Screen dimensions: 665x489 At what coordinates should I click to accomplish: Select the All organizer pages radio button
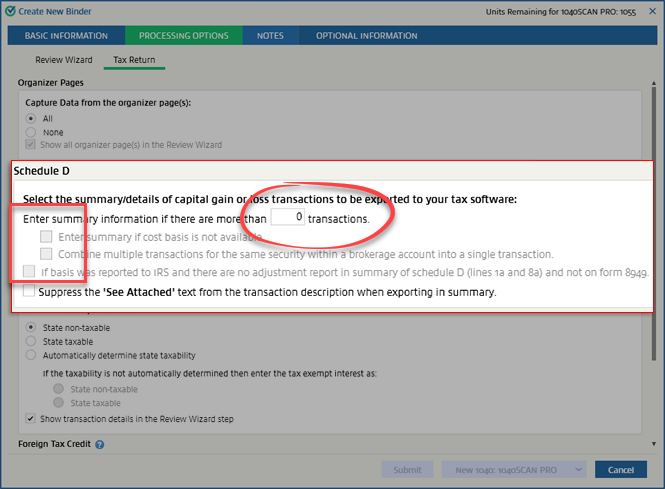pos(32,118)
